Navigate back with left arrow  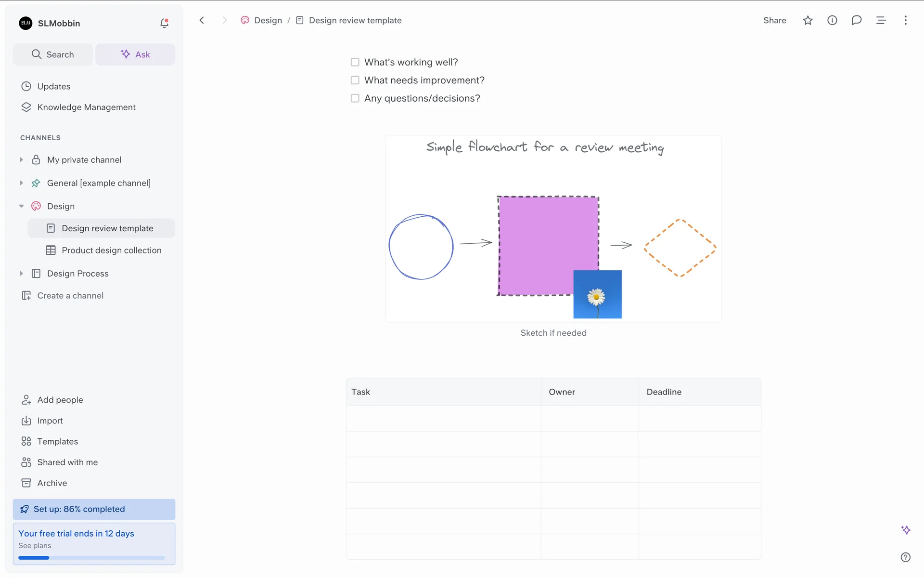(x=202, y=20)
